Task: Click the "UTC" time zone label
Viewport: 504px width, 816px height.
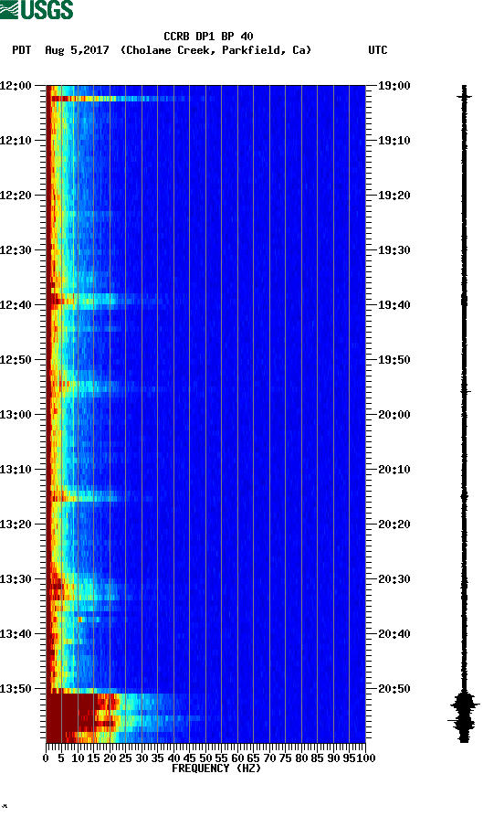Action: tap(378, 50)
